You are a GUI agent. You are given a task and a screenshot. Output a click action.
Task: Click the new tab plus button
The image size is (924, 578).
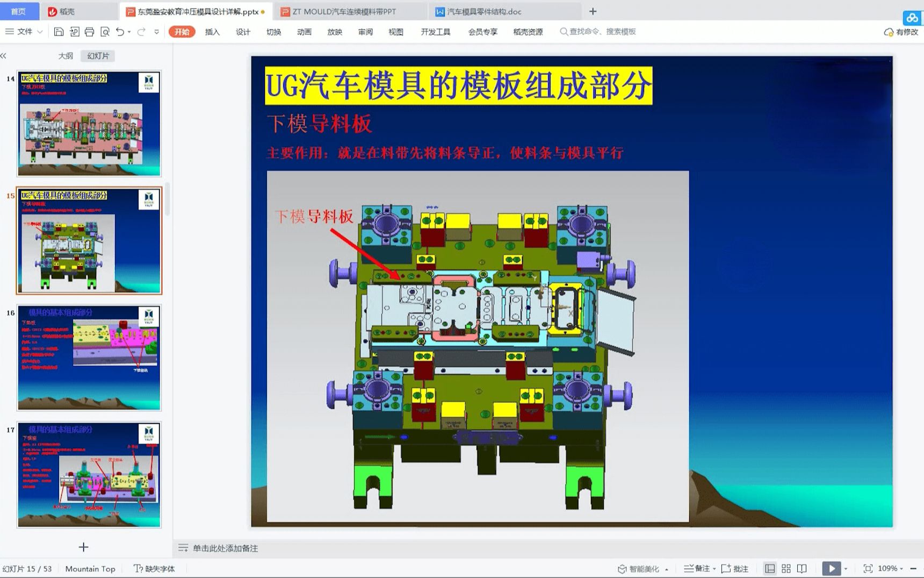(593, 11)
